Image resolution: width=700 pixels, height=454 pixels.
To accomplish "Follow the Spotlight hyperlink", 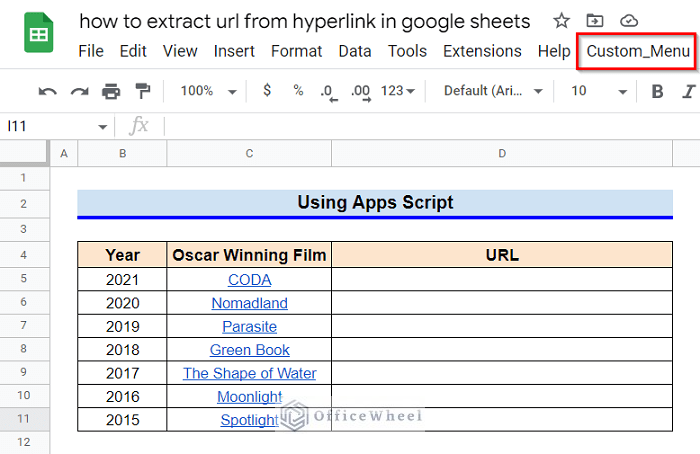I will coord(249,420).
